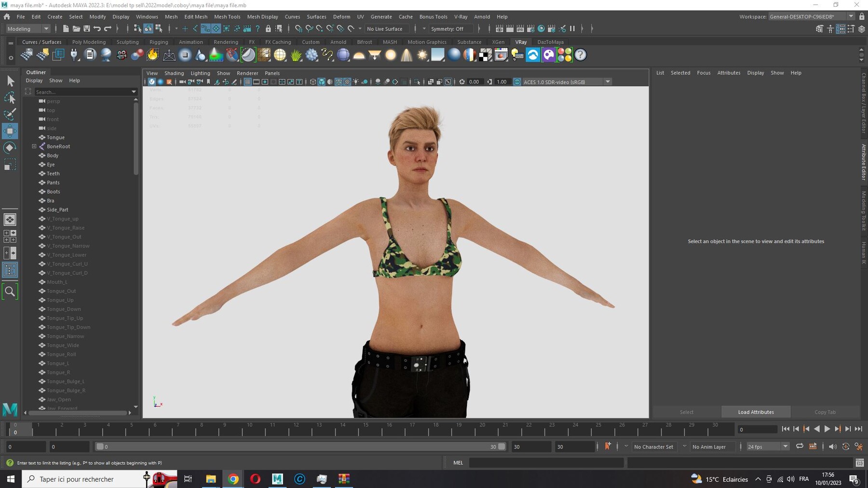Click the V-Ray sun light shelf icon

[422, 55]
